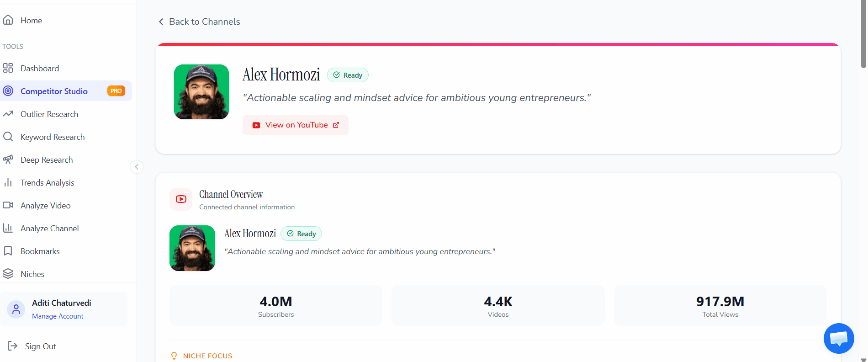Screen dimensions: 868x362
Task: Collapse the sidebar using the chevron
Action: click(x=136, y=167)
